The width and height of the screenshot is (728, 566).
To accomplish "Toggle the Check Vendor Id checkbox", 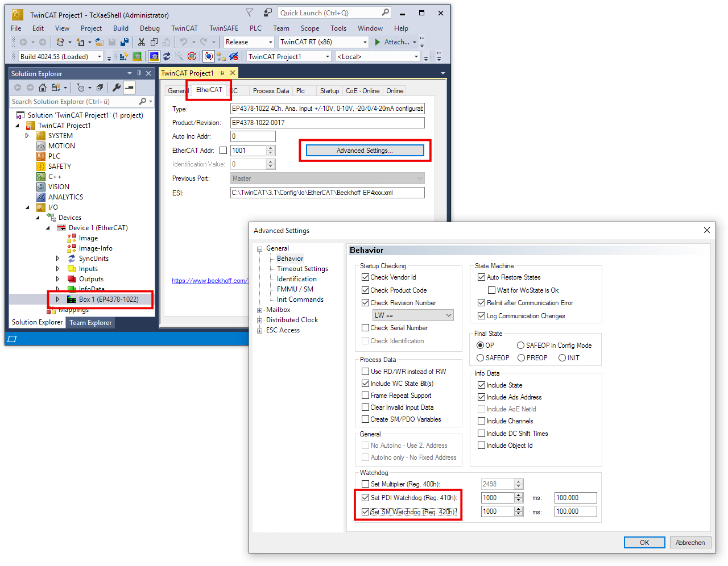I will pos(366,277).
